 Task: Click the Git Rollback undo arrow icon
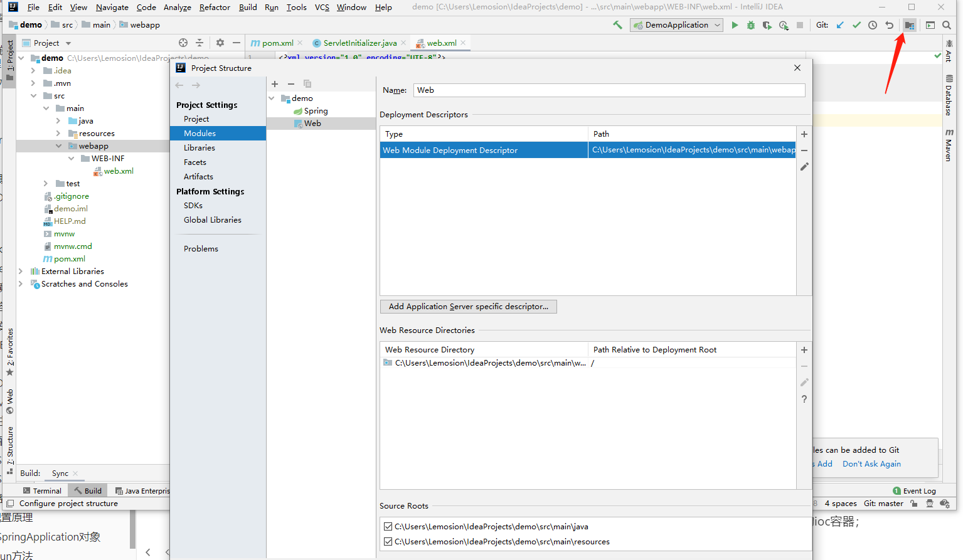point(889,25)
